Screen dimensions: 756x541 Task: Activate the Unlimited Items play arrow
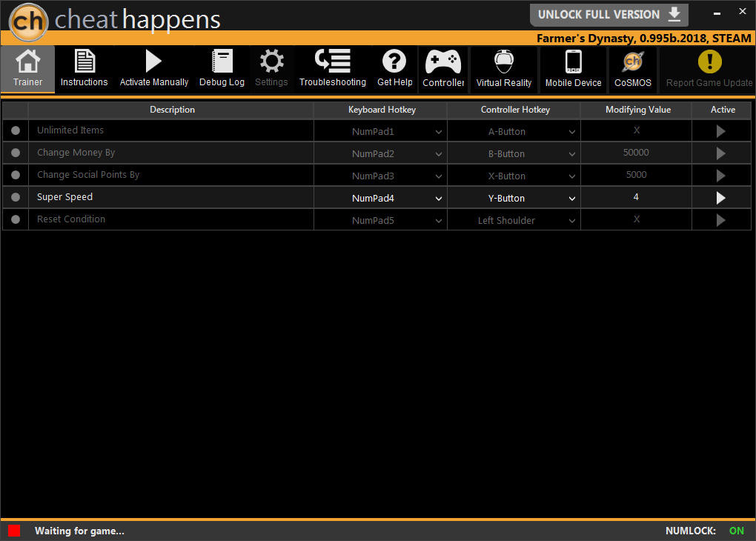[721, 131]
